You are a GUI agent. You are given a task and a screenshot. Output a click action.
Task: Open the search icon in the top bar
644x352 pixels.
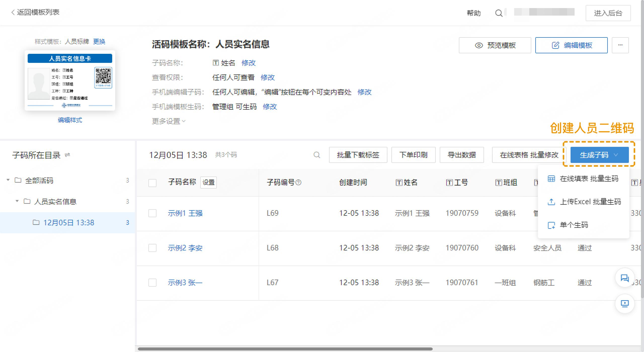pos(499,13)
